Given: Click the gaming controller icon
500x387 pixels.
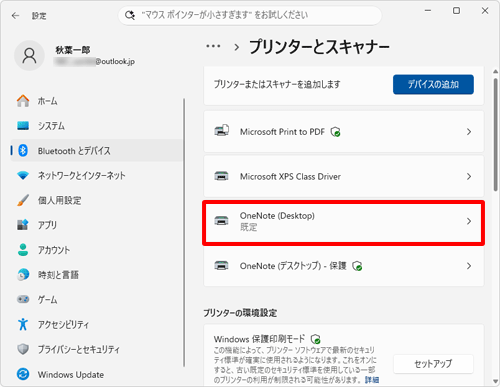Looking at the screenshot, I should (x=23, y=299).
